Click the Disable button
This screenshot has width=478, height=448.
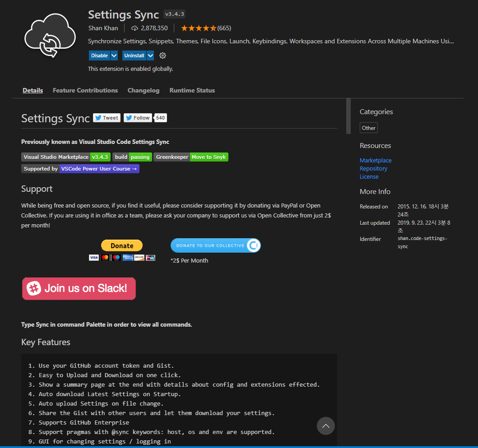(x=99, y=55)
